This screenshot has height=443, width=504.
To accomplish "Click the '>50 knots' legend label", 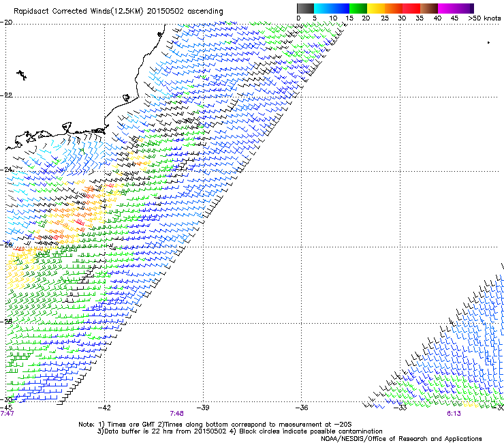I will [x=484, y=18].
